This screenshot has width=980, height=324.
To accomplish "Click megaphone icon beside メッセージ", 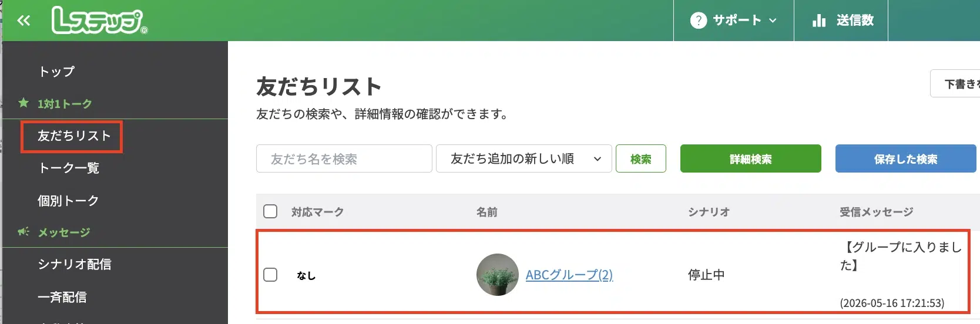I will point(24,232).
